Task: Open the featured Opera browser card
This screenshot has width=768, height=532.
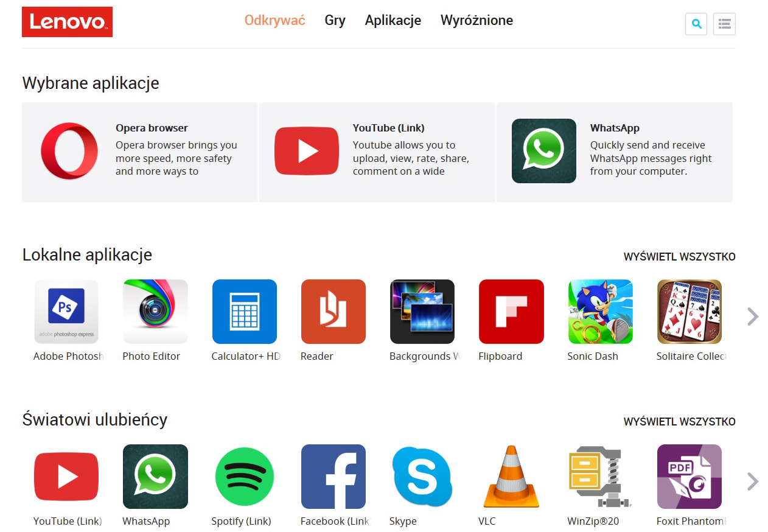Action: click(140, 152)
